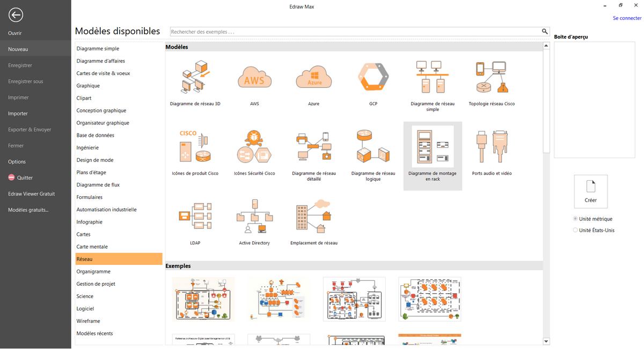
Task: Select the Unité États-Unis radio button
Action: pyautogui.click(x=574, y=229)
